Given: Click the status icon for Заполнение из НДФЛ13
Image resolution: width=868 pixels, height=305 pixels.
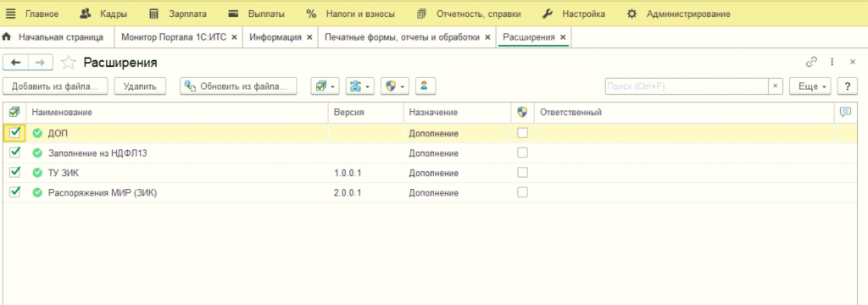Looking at the screenshot, I should pyautogui.click(x=37, y=152).
